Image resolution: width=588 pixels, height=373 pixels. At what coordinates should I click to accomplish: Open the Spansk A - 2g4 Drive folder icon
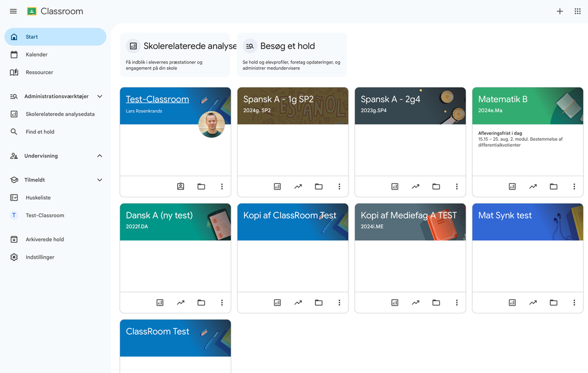click(436, 186)
